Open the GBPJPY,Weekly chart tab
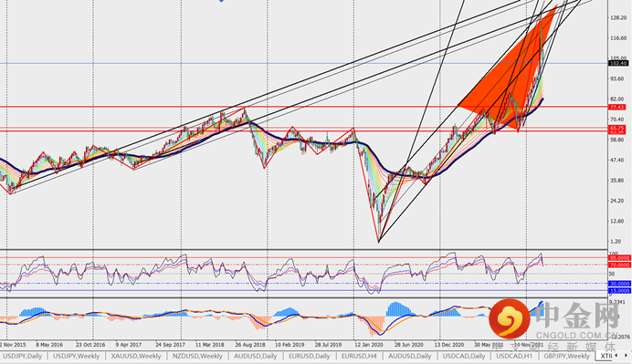Viewport: 632px width, 364px height. (566, 357)
